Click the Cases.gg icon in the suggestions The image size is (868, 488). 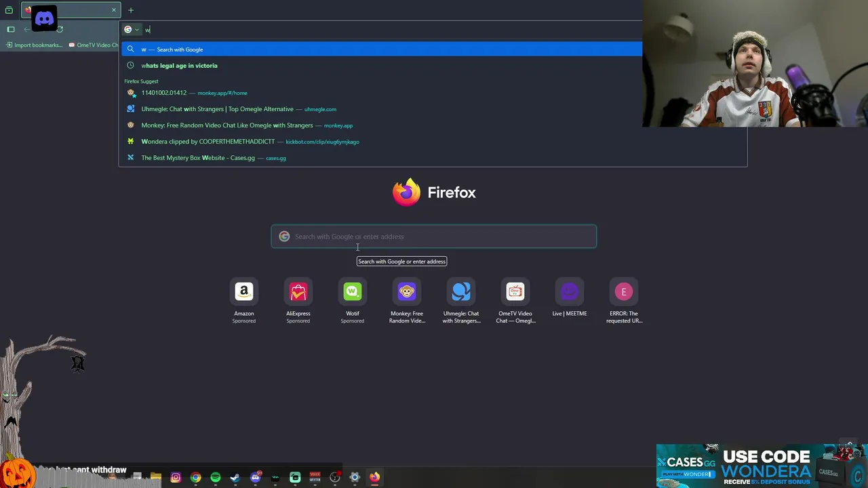pyautogui.click(x=130, y=158)
